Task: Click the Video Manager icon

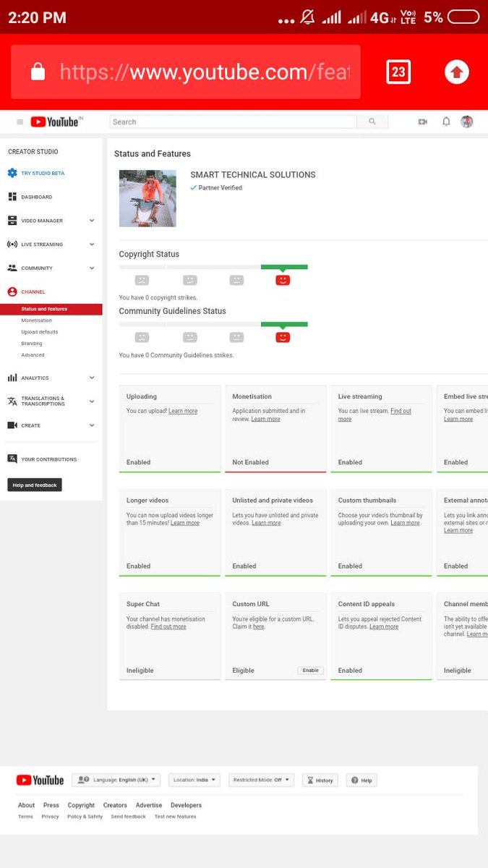Action: click(12, 221)
